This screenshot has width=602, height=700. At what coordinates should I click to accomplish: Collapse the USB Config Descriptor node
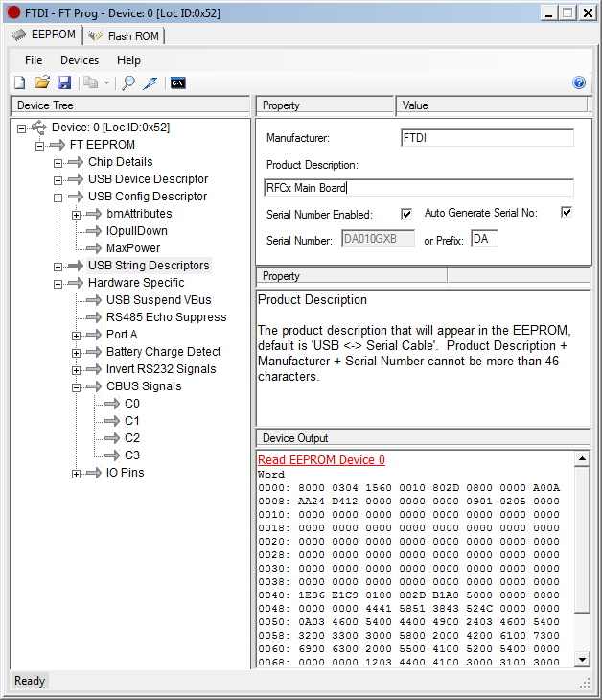[x=58, y=198]
